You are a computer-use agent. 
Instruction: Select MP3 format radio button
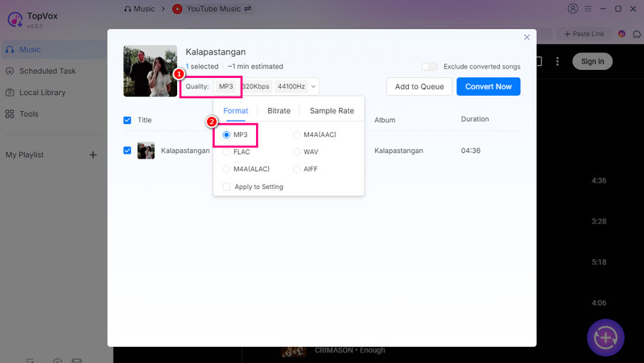[226, 134]
